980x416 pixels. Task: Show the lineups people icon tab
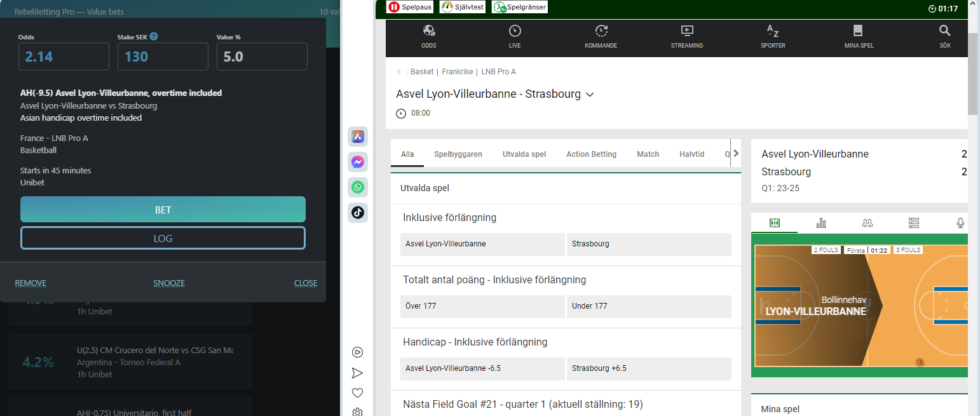click(x=867, y=223)
